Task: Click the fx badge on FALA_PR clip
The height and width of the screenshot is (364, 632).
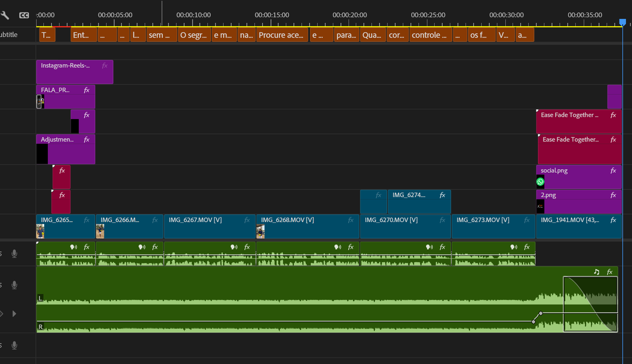Action: 86,90
